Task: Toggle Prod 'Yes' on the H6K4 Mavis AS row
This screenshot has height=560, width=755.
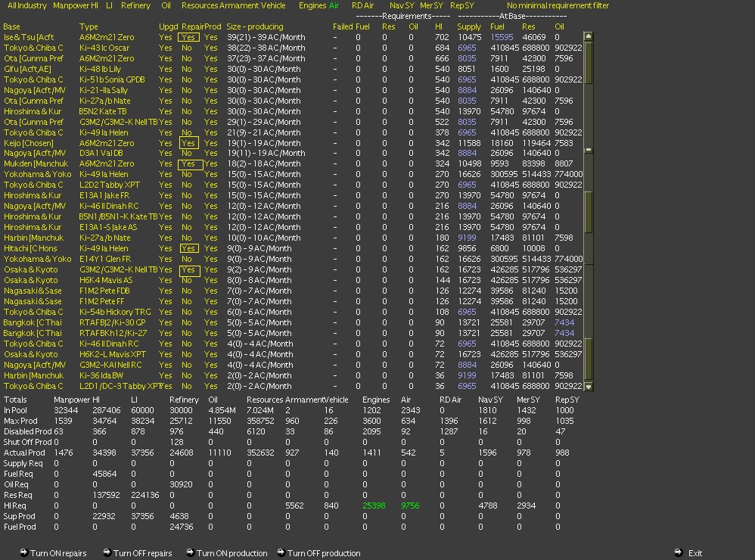Action: 210,280
